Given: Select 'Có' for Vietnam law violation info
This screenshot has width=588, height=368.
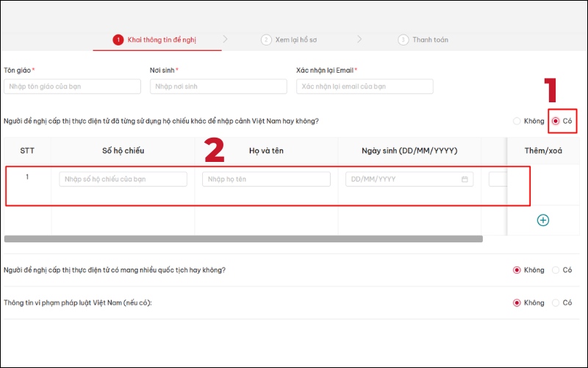Looking at the screenshot, I should 556,302.
